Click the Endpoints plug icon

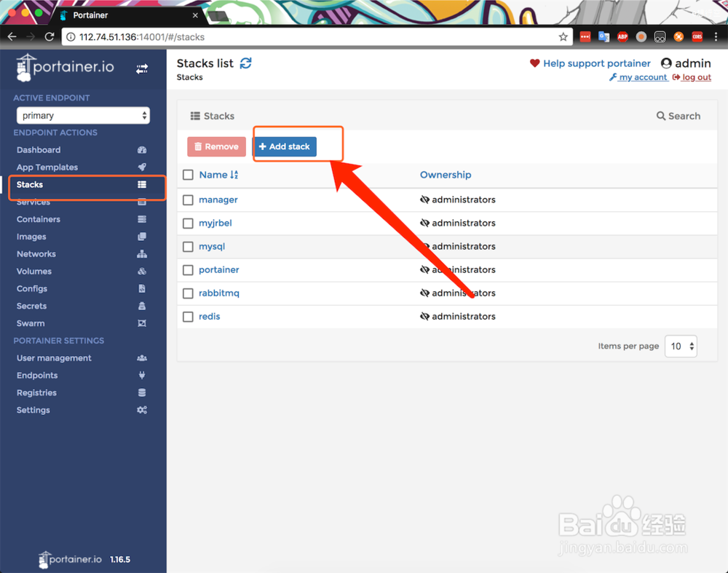[x=142, y=375]
